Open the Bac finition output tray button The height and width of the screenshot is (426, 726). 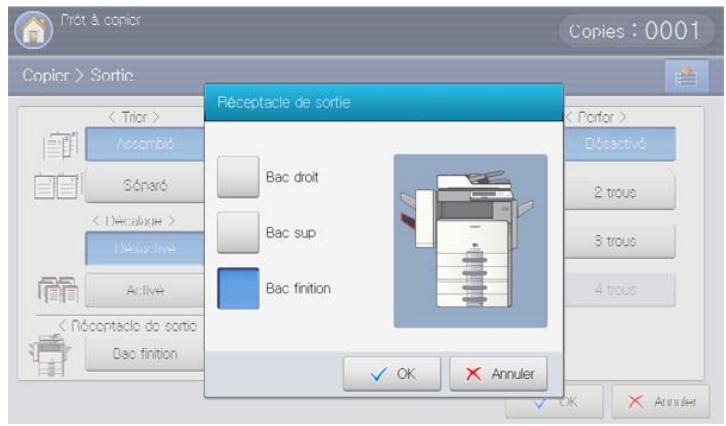[x=145, y=354]
